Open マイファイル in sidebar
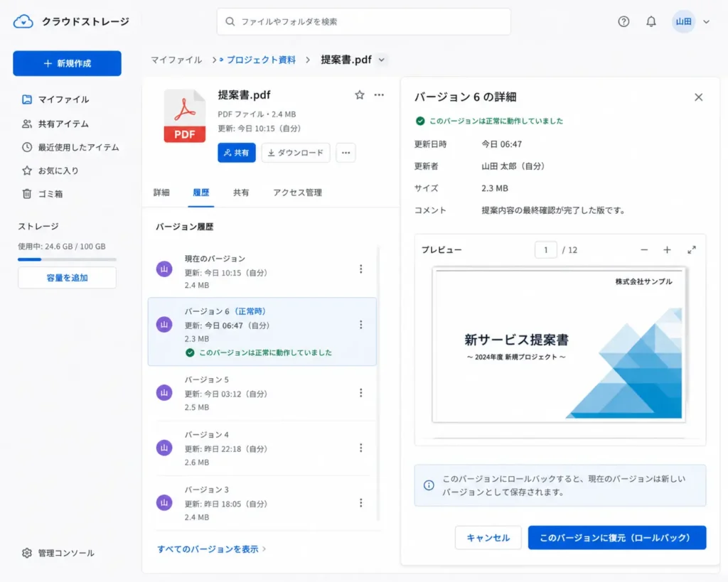This screenshot has height=582, width=728. click(55, 99)
